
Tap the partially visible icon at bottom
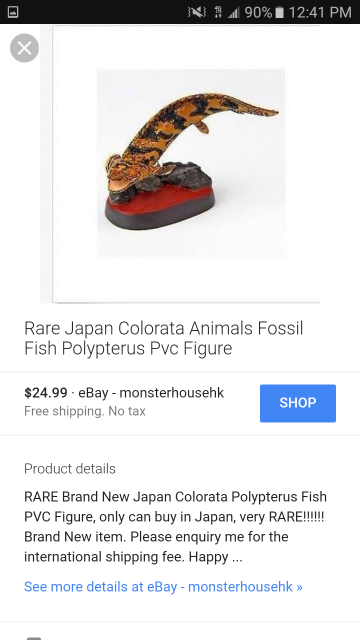pos(34,638)
